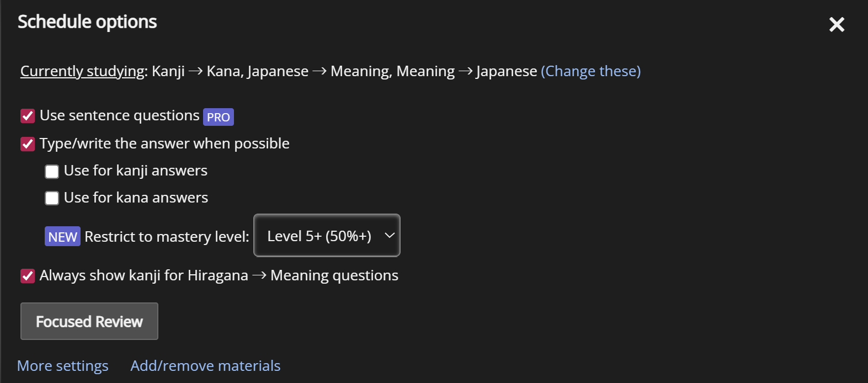Click the NEW badge icon
The image size is (868, 383).
click(x=62, y=237)
